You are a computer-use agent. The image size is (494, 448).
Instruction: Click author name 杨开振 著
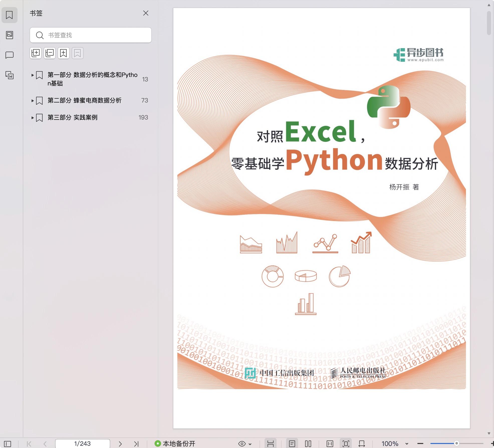pos(404,187)
